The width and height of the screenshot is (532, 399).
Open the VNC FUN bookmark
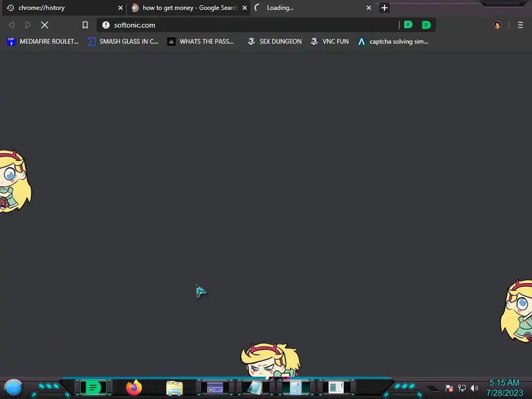[x=329, y=42]
